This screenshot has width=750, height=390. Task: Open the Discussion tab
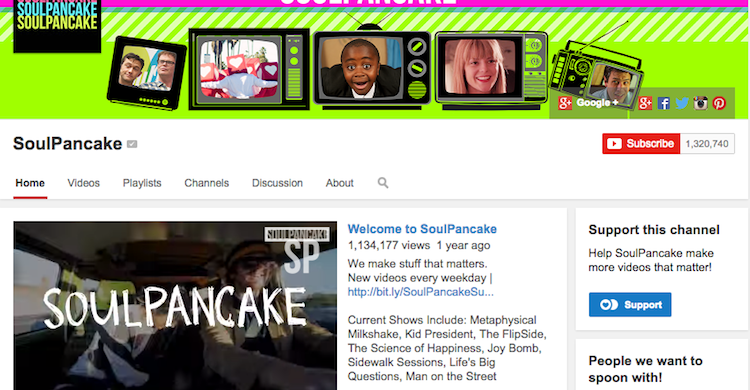pyautogui.click(x=277, y=183)
